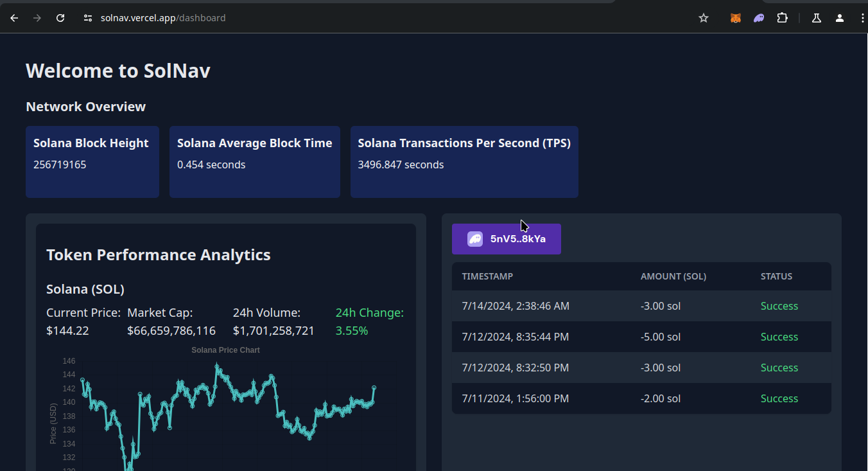Screen dimensions: 868x471
Task: Select the 7/14/2024, 2:38:46 AM timestamp
Action: click(516, 306)
